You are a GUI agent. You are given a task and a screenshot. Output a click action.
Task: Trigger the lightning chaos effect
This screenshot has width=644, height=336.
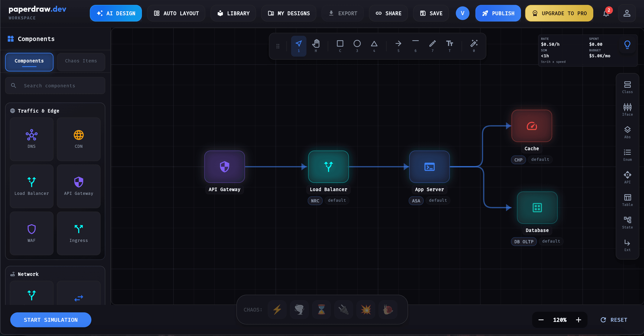pos(277,310)
